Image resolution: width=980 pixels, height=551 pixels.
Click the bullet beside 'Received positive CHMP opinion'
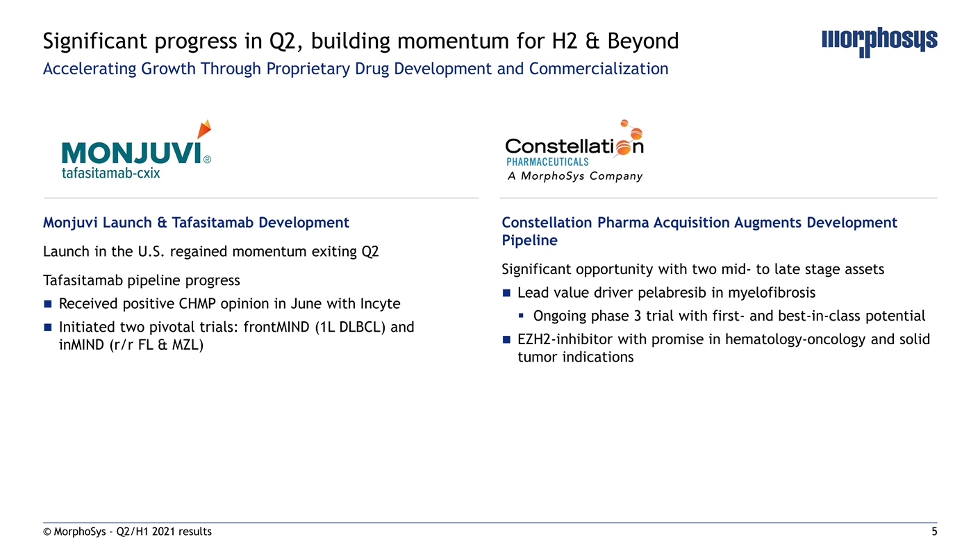[x=47, y=304]
